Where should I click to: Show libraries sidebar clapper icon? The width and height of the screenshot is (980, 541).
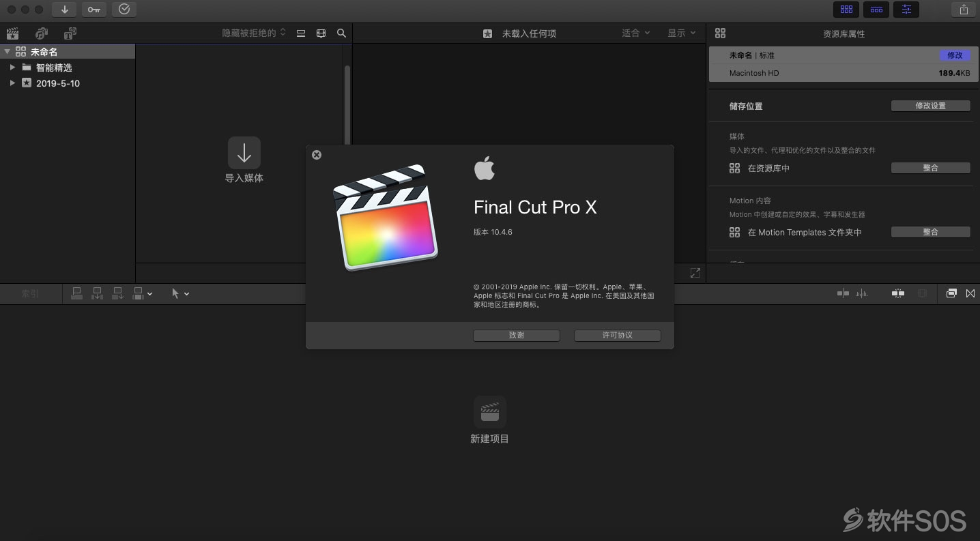coord(12,33)
